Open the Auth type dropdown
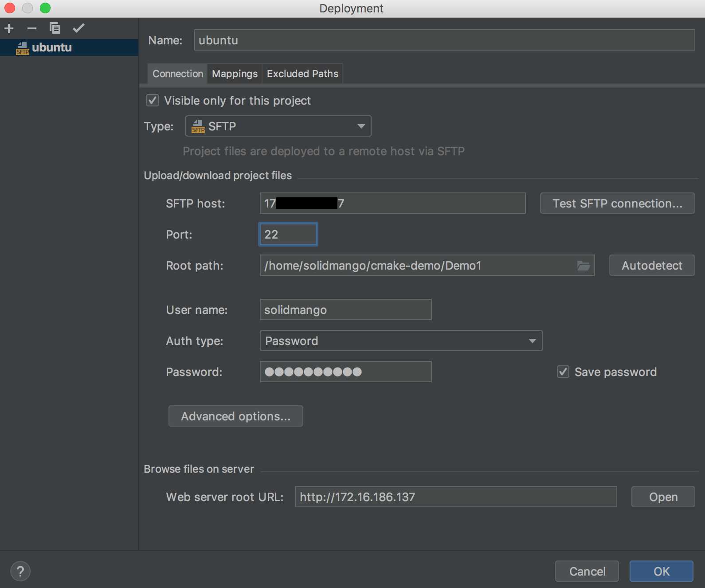 [x=401, y=341]
